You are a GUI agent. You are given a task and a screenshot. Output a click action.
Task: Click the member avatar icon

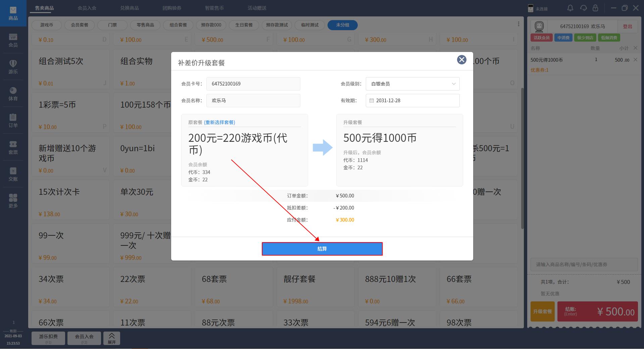pyautogui.click(x=539, y=26)
